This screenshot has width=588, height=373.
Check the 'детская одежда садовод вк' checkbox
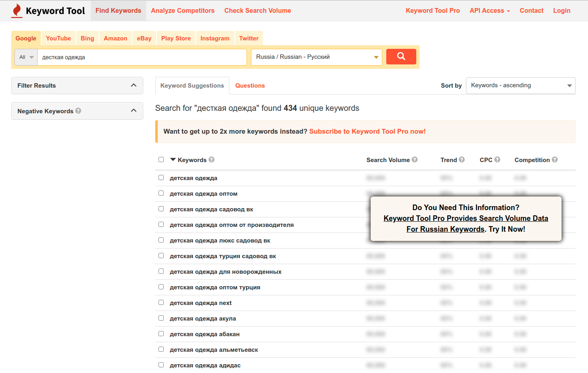point(161,209)
